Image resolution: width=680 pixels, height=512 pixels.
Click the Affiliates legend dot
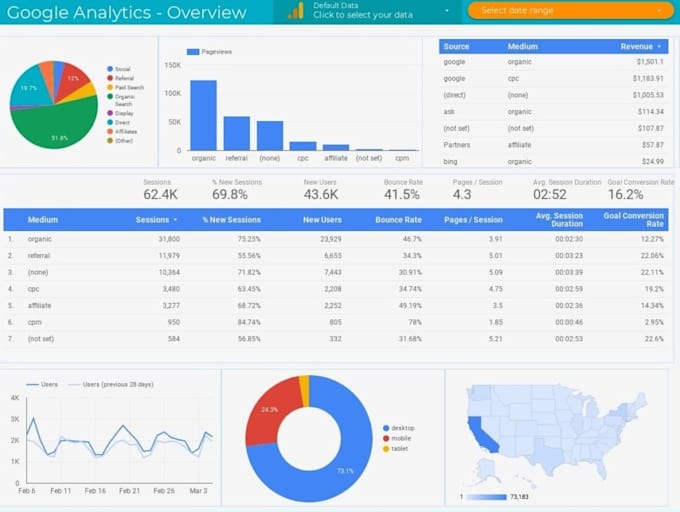click(110, 131)
